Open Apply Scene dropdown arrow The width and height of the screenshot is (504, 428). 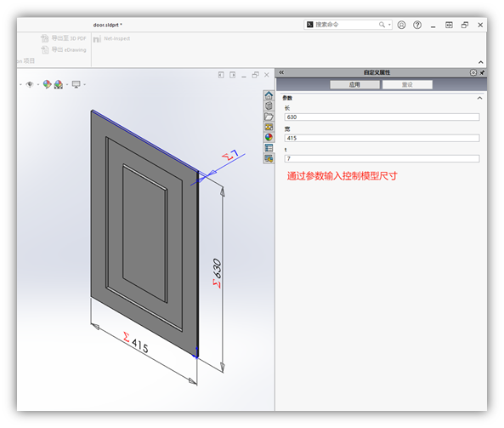point(67,84)
